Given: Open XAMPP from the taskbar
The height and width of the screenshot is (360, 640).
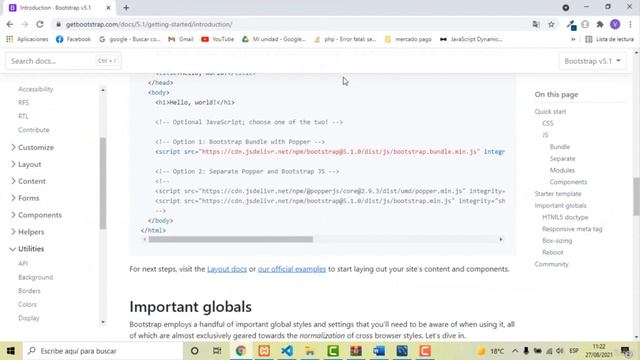Looking at the screenshot, I should (264, 351).
